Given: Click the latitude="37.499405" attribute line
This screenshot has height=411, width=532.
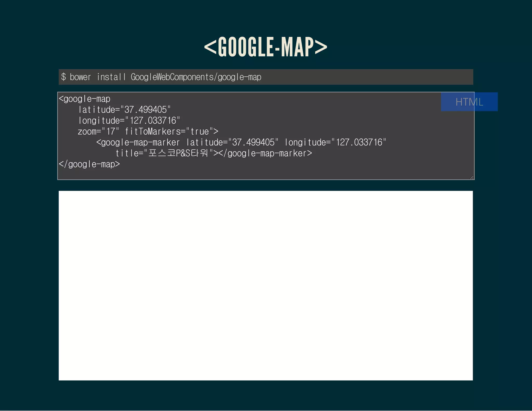Looking at the screenshot, I should pos(124,110).
